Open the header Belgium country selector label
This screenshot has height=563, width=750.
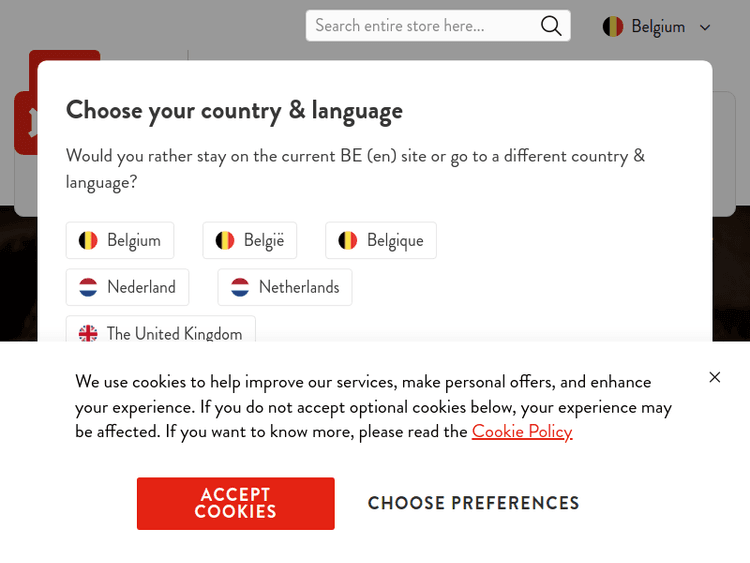pyautogui.click(x=658, y=27)
